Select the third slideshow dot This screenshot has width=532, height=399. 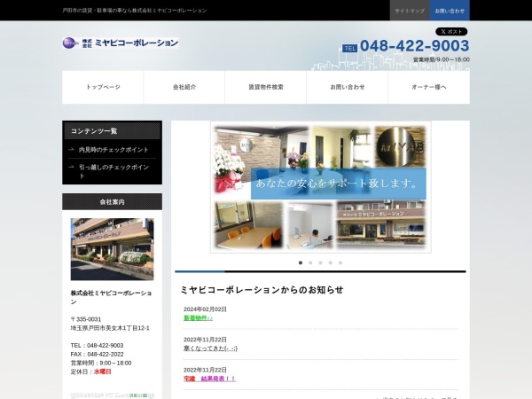pos(320,262)
